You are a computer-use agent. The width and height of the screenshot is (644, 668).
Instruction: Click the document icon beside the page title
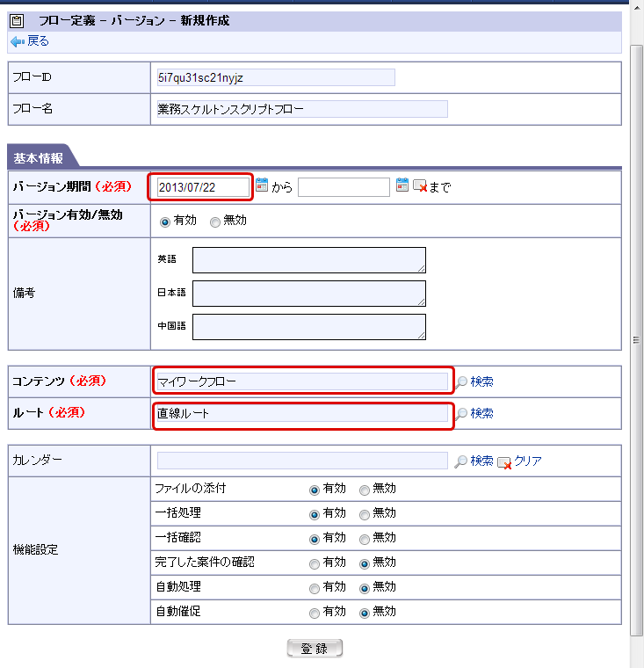pos(17,21)
